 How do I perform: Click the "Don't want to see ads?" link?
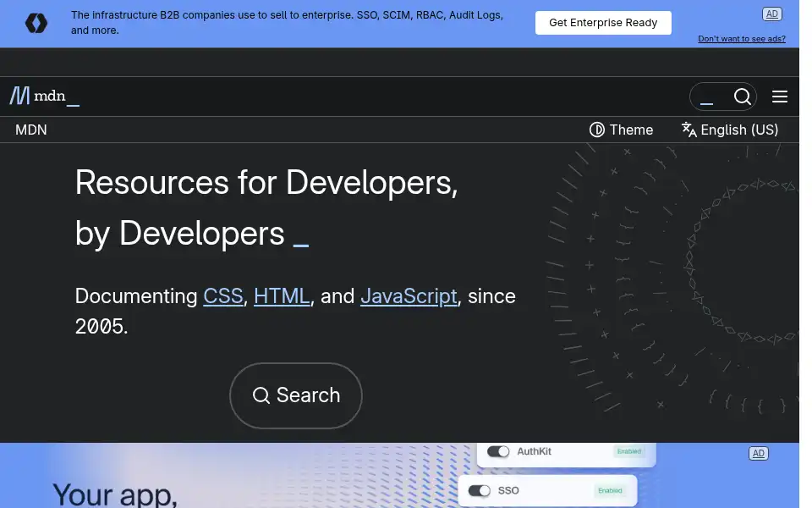coord(742,39)
